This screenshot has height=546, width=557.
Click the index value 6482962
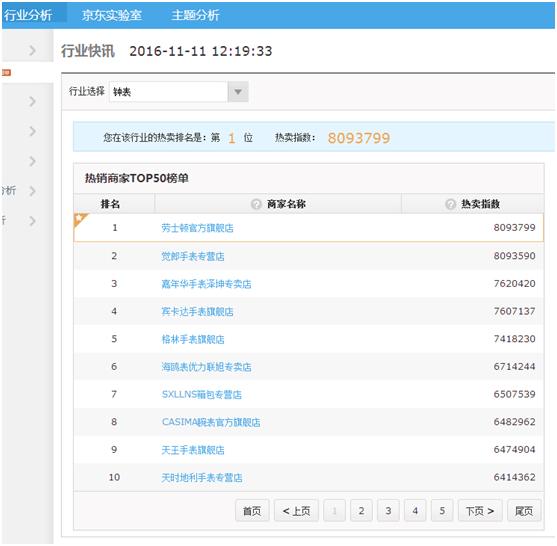[514, 422]
